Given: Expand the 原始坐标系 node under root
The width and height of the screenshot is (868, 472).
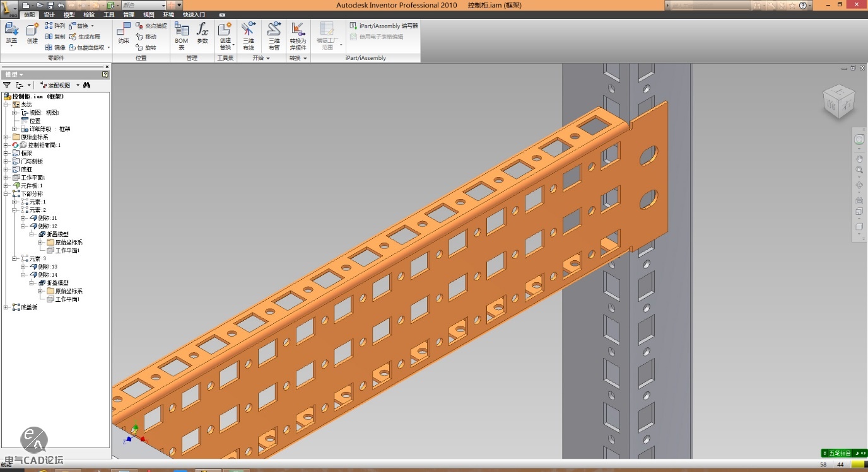Looking at the screenshot, I should (6, 137).
